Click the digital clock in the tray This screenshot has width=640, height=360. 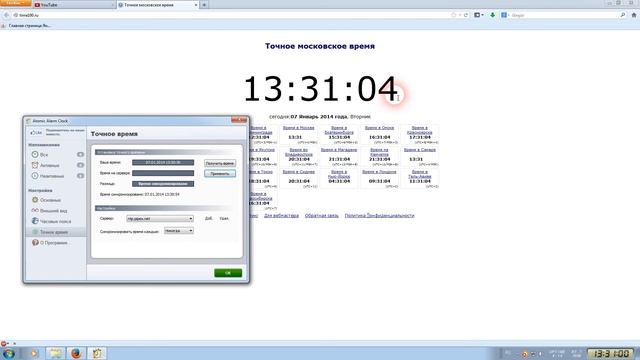[x=611, y=353]
